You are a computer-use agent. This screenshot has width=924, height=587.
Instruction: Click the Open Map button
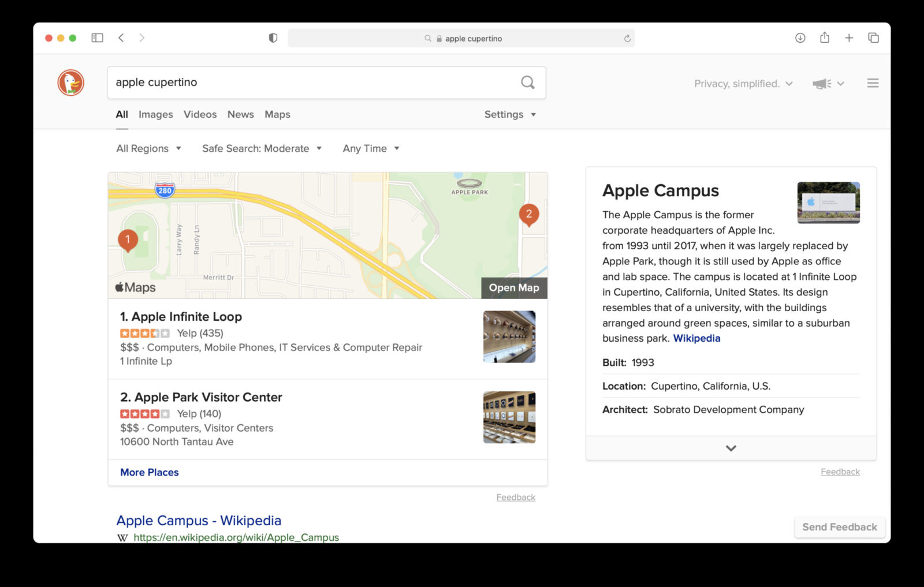(x=513, y=287)
